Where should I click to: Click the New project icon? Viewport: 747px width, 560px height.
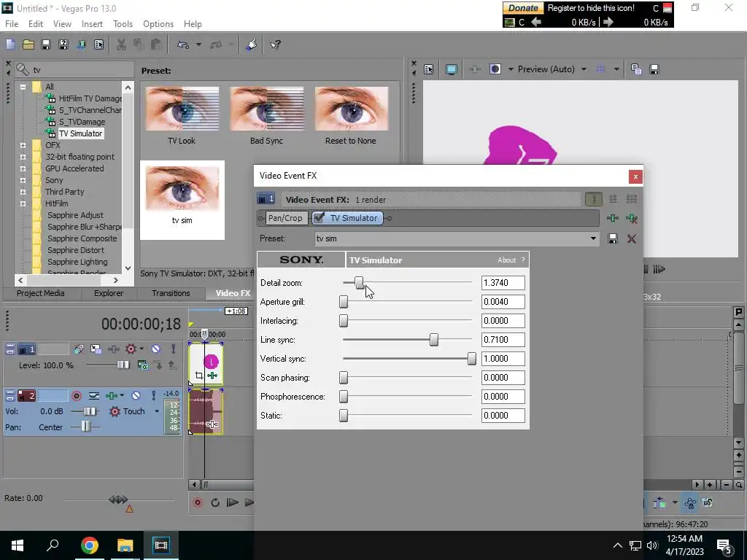(10, 44)
